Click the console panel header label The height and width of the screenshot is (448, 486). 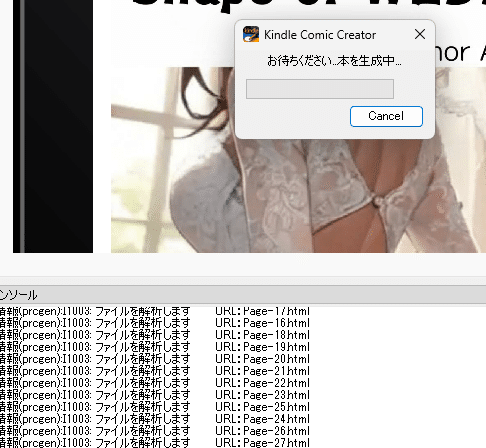point(18,295)
